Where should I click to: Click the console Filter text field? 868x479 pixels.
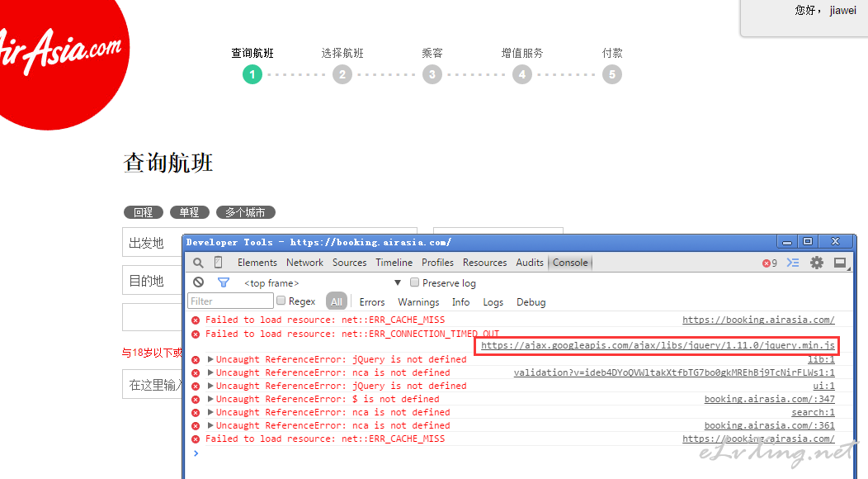coord(230,301)
